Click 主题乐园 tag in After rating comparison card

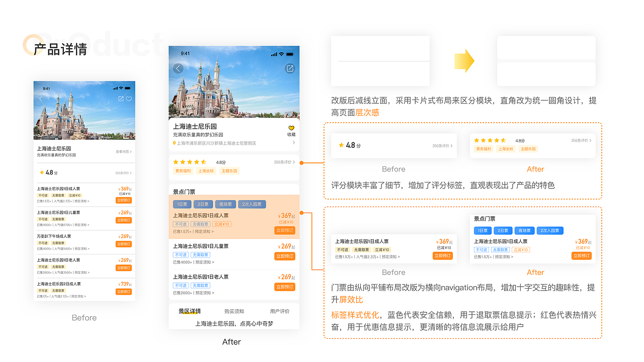click(x=528, y=149)
